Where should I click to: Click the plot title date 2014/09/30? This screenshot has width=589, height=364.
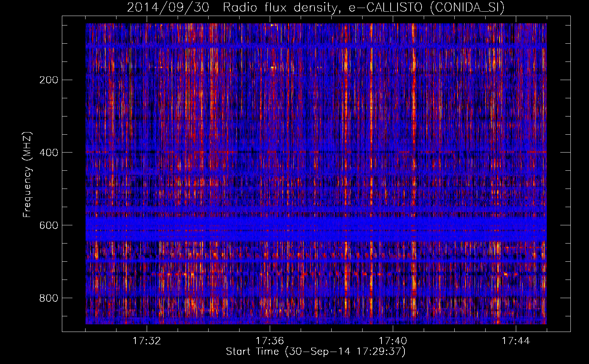coord(168,8)
